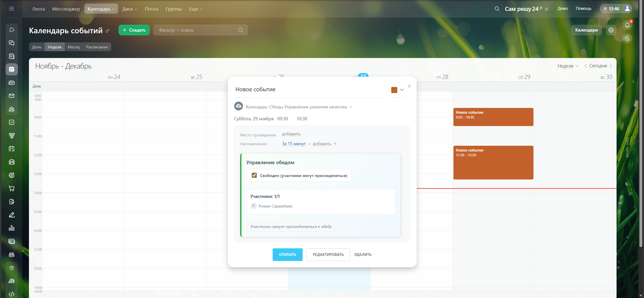This screenshot has height=298, width=644.
Task: Open calendar settings gear icon
Action: click(611, 30)
